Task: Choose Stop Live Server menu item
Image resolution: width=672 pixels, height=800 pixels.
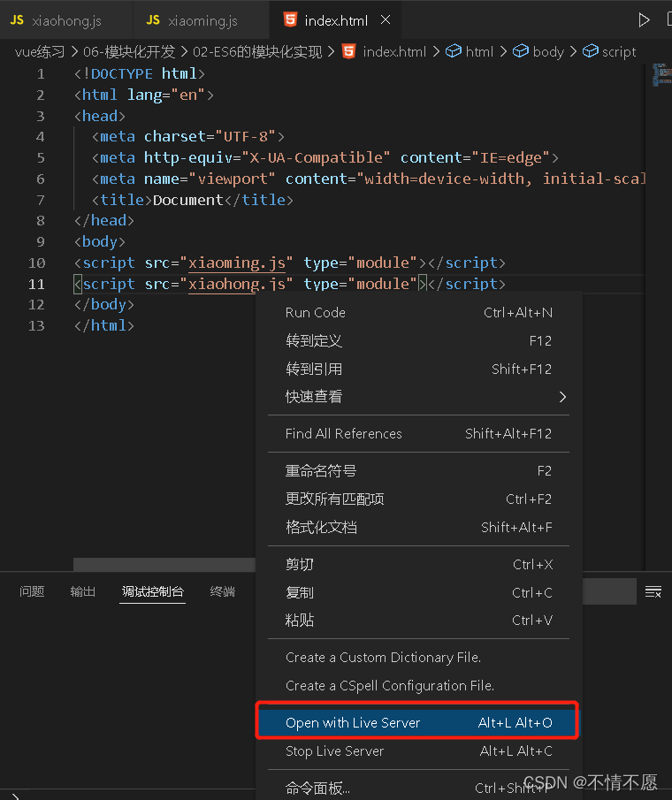Action: [x=418, y=750]
